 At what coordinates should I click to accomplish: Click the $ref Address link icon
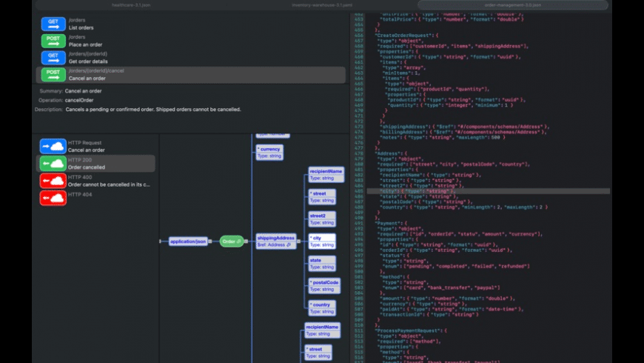(289, 244)
